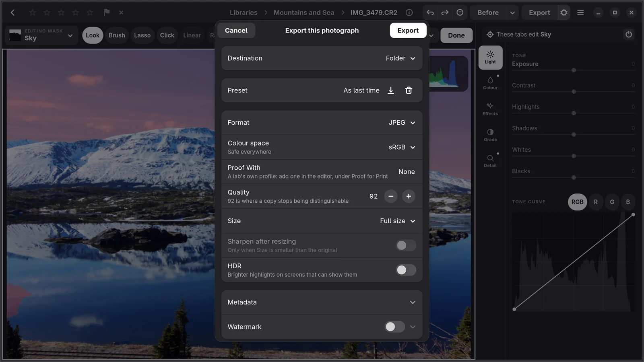Open the history clock icon
The width and height of the screenshot is (644, 362).
[460, 12]
